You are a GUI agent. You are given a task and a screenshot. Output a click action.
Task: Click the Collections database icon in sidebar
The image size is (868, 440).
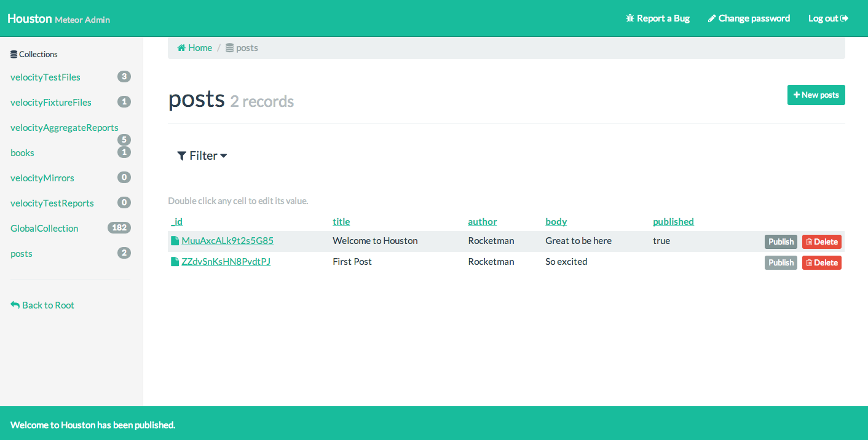[14, 54]
